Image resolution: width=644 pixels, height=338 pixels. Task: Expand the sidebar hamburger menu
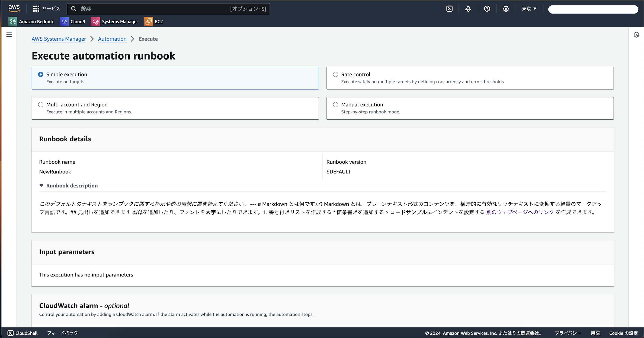(x=9, y=35)
